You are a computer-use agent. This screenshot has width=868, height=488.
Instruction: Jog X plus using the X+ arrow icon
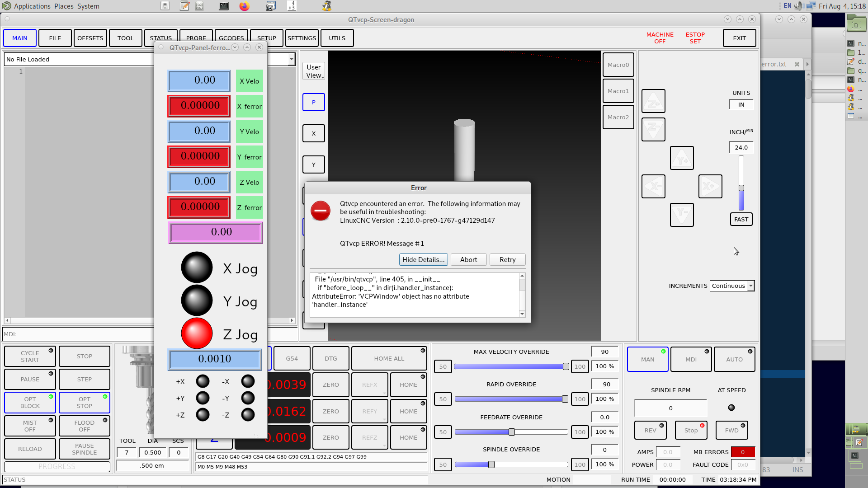(x=710, y=186)
